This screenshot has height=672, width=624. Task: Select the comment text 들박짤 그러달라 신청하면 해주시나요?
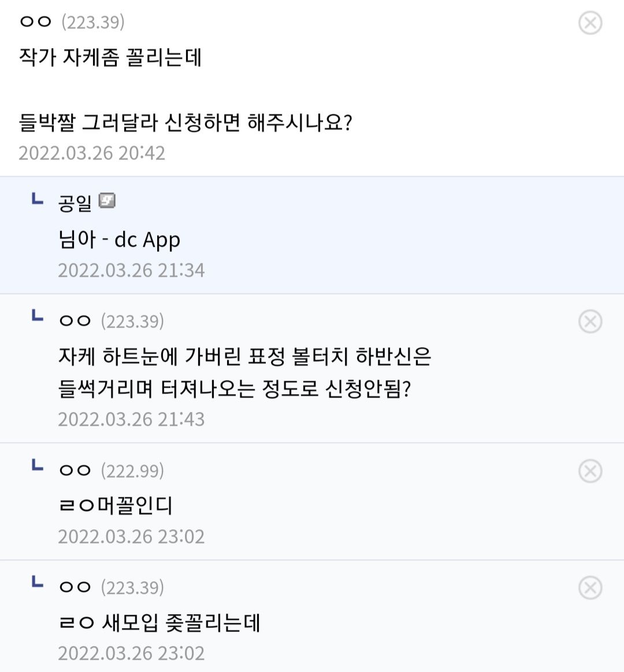[185, 122]
